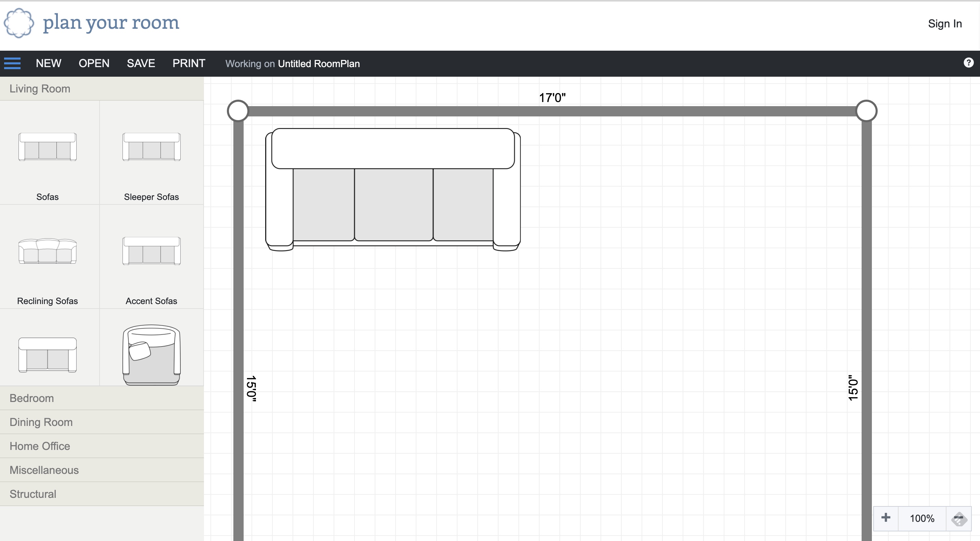Screen dimensions: 980x541
Task: Click the zoom in plus button
Action: point(886,518)
